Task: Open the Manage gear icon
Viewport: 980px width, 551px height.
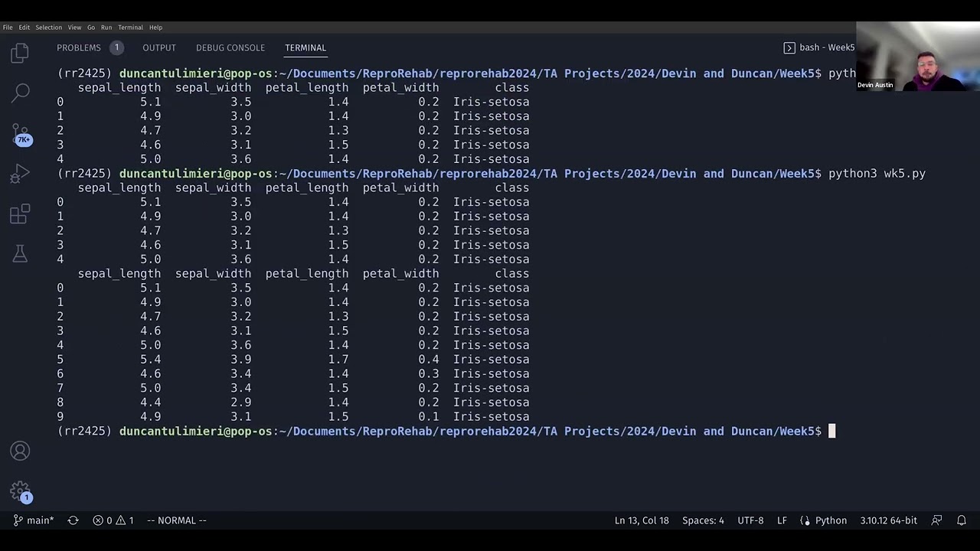Action: pyautogui.click(x=20, y=491)
